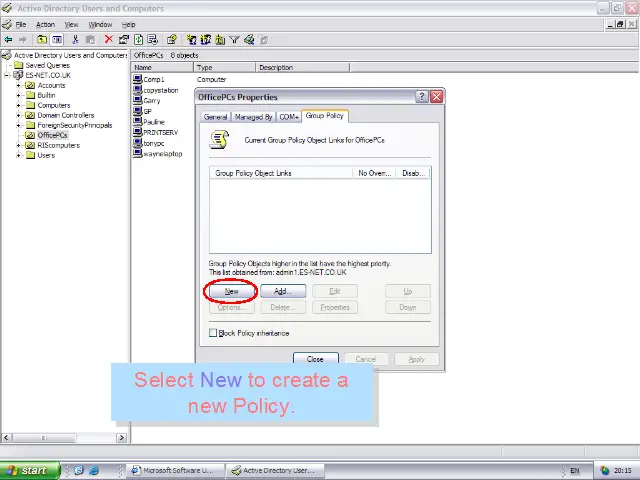Select the PRINTSERV computer icon
The width and height of the screenshot is (640, 480).
tap(138, 132)
